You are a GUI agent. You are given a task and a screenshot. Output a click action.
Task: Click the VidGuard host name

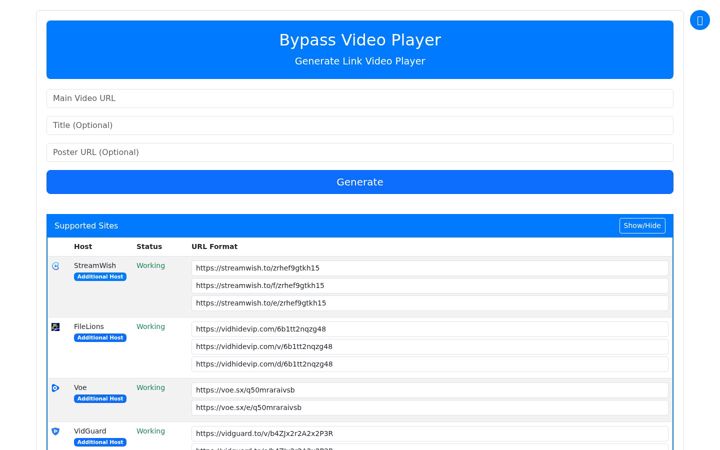click(x=90, y=431)
